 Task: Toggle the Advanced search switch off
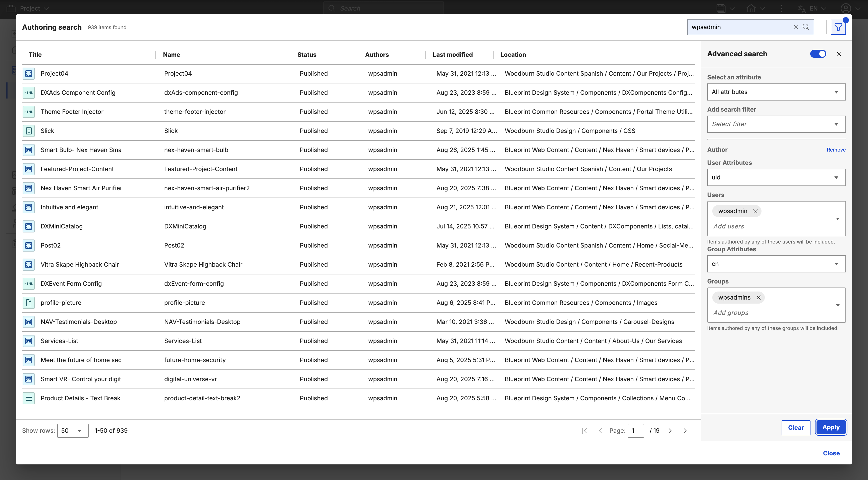[x=818, y=54]
